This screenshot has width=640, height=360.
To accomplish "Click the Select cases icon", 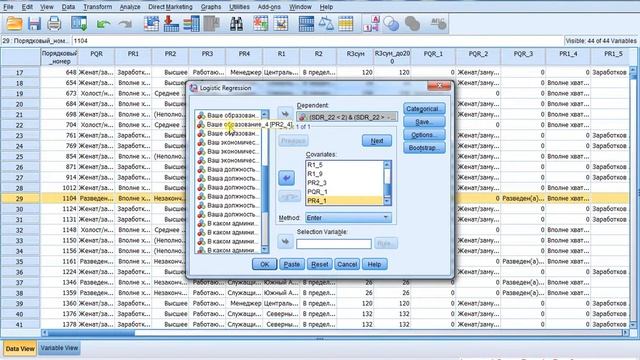I will click(345, 24).
